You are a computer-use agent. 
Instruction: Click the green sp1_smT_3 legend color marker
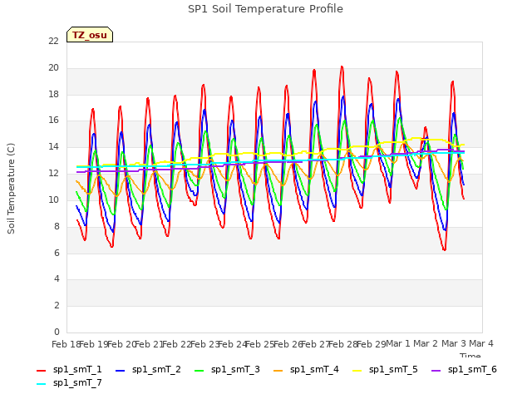(x=199, y=371)
